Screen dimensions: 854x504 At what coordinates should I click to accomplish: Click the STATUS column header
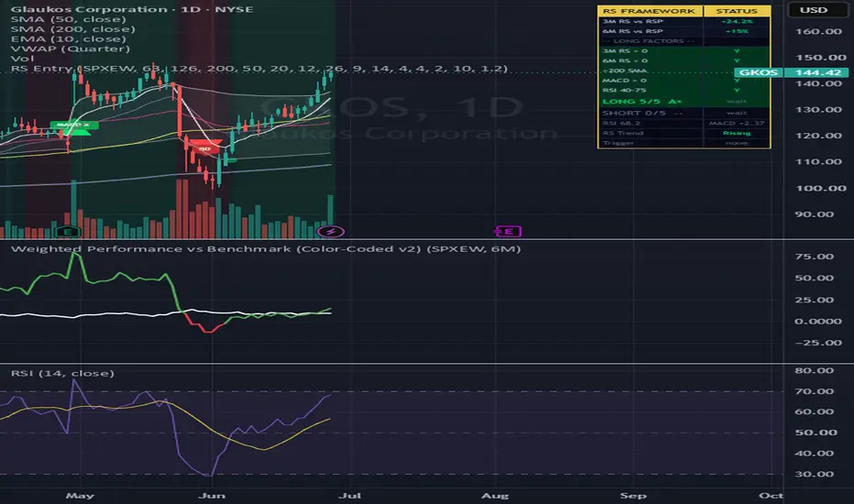click(x=737, y=11)
